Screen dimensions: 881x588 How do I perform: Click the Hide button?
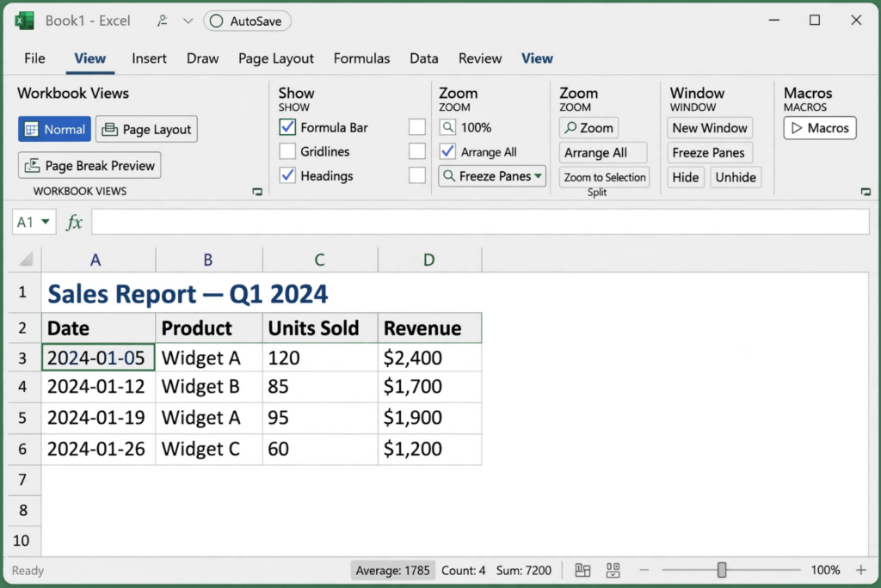pyautogui.click(x=686, y=177)
